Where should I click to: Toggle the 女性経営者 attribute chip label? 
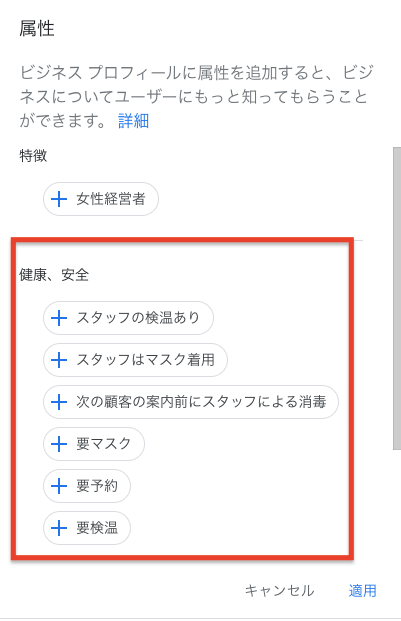(111, 199)
